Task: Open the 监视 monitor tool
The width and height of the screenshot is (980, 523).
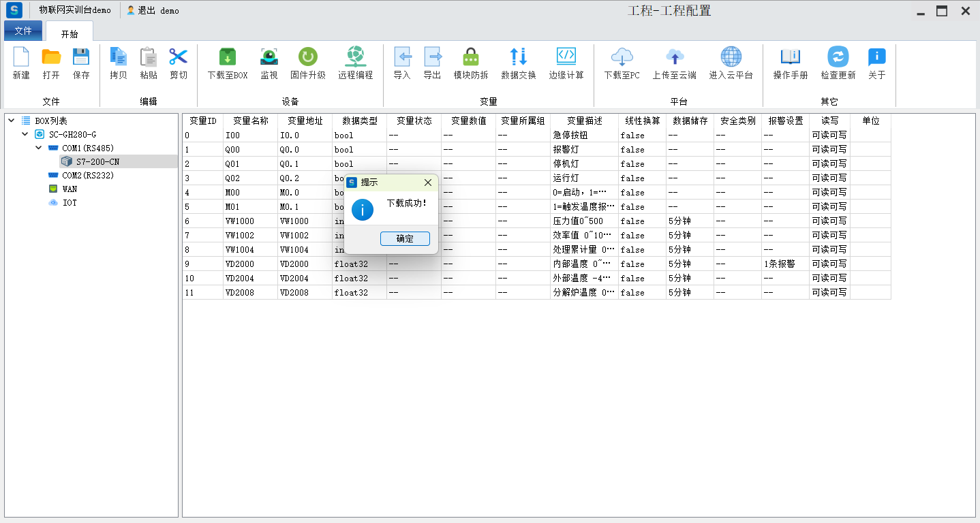Action: (269, 57)
